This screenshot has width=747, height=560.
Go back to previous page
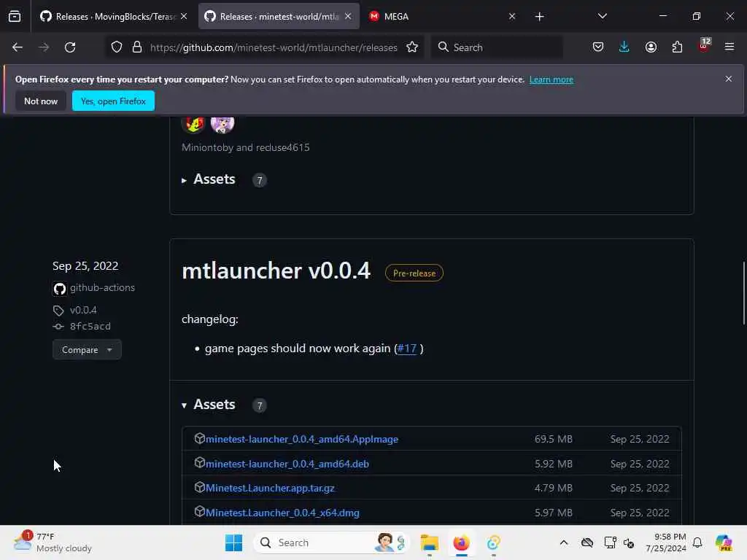click(x=18, y=47)
